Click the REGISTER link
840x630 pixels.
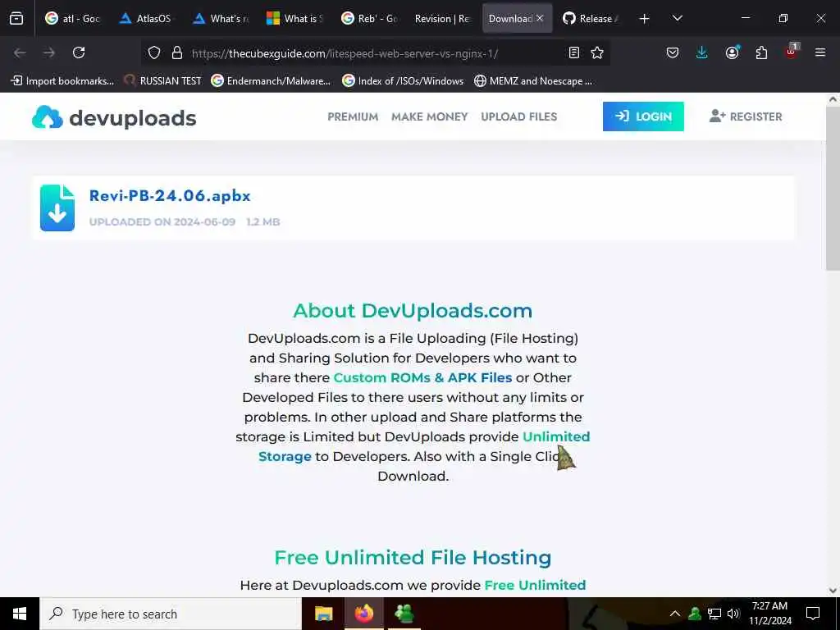pyautogui.click(x=746, y=116)
